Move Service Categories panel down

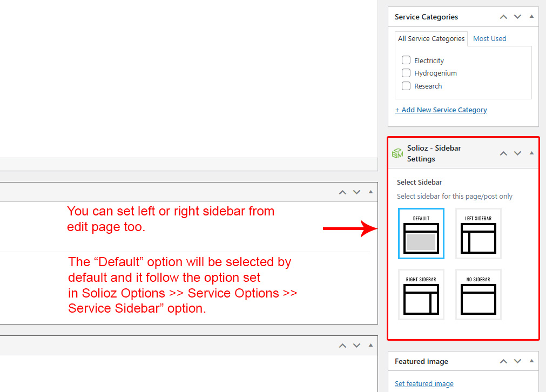(517, 17)
